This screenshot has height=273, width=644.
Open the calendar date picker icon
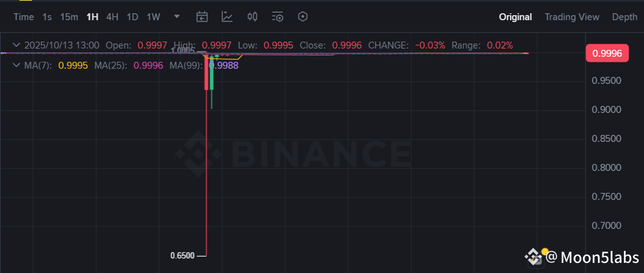point(202,17)
